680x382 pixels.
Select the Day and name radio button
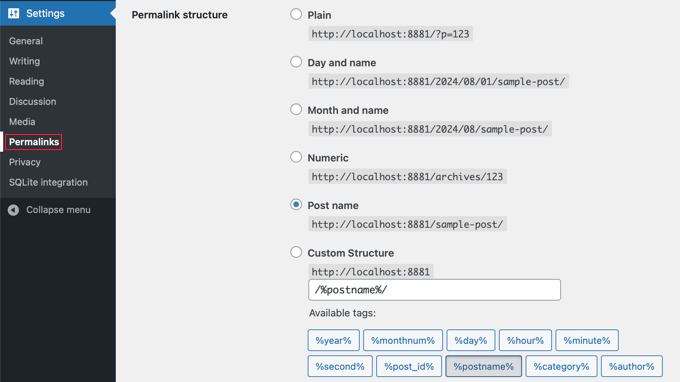[x=296, y=62]
